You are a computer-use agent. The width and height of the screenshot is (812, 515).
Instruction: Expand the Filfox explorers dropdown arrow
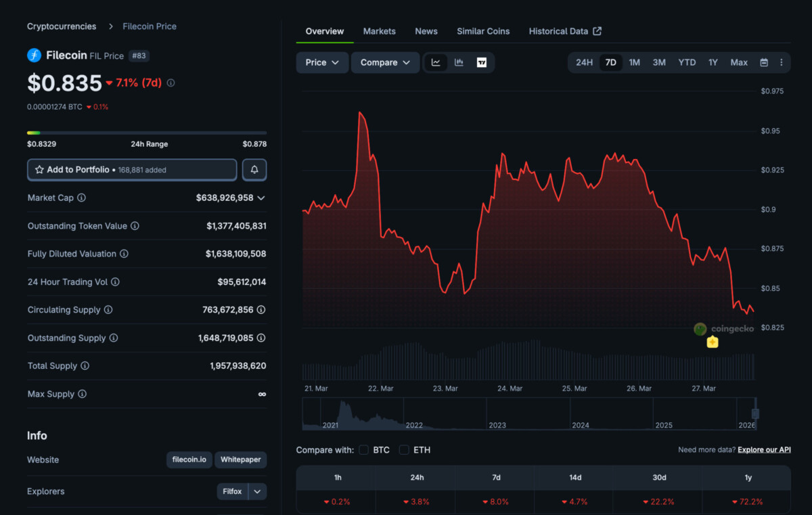pos(257,491)
